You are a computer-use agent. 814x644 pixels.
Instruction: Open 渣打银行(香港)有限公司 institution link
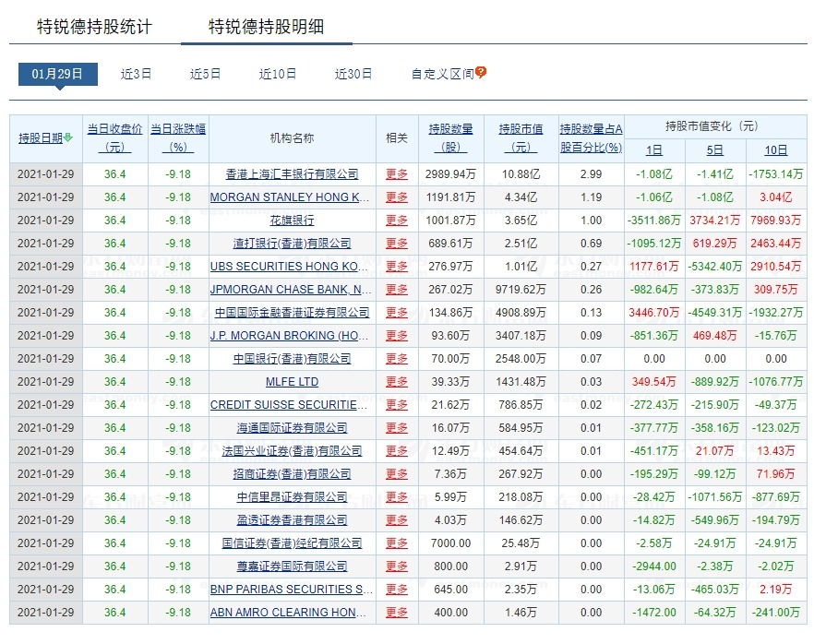point(292,244)
